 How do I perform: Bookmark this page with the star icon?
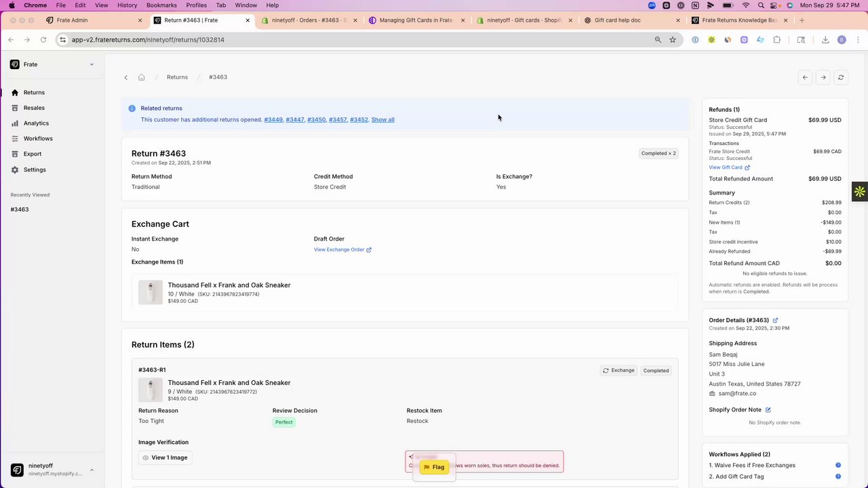click(x=673, y=40)
